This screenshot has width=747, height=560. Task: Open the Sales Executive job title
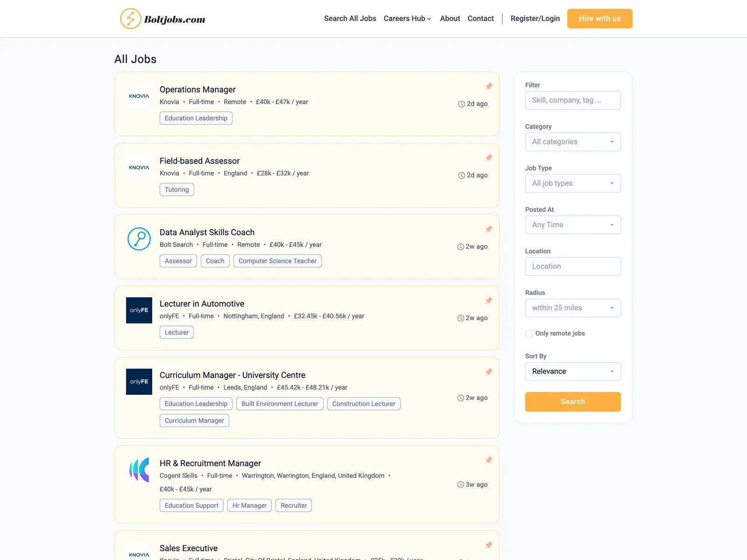189,548
